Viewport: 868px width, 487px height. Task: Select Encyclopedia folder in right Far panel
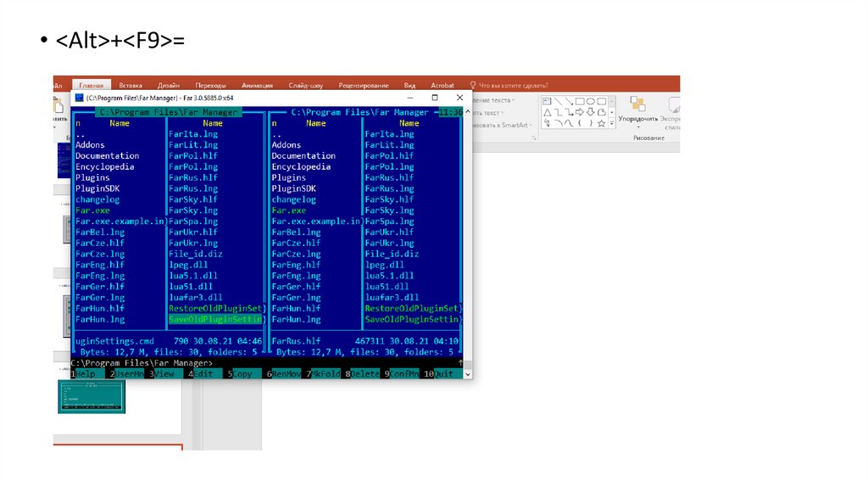point(301,167)
